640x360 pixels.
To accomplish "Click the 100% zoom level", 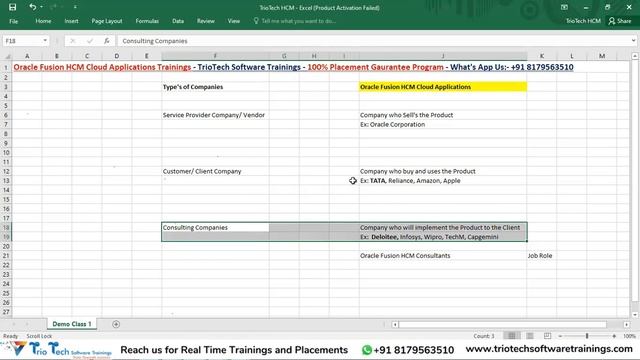I will click(629, 336).
